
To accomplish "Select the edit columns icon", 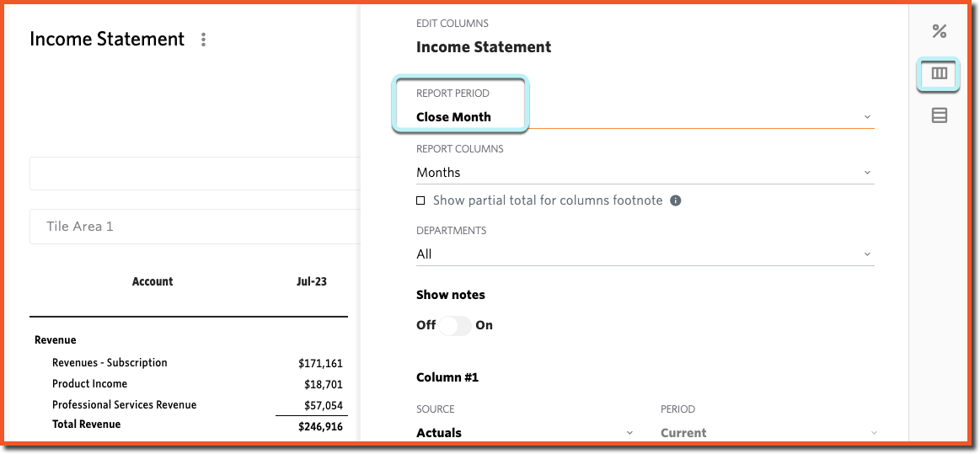I will [939, 73].
